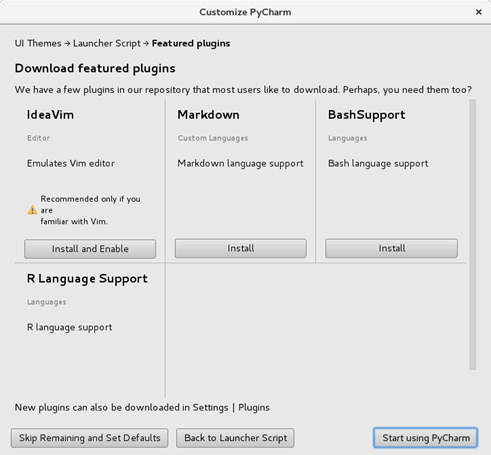The image size is (491, 455).
Task: Click 'Languages' label under R Language Support
Action: (46, 302)
